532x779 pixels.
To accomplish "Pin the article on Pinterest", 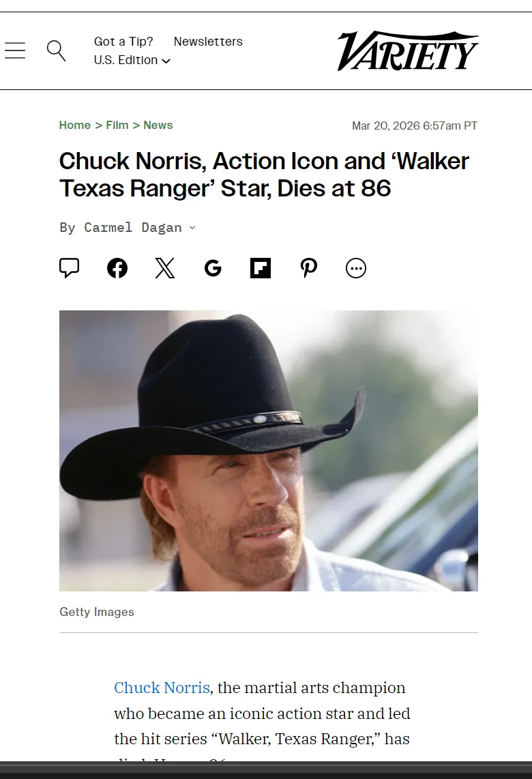I will pyautogui.click(x=308, y=268).
